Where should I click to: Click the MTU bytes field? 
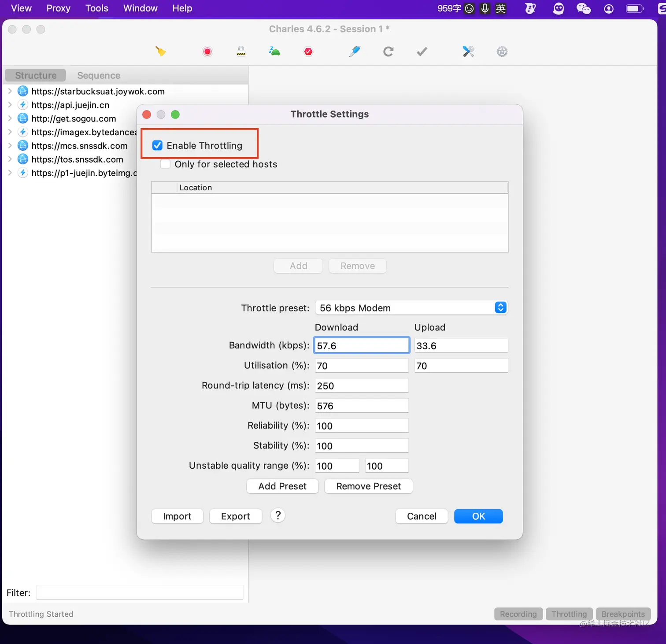362,406
